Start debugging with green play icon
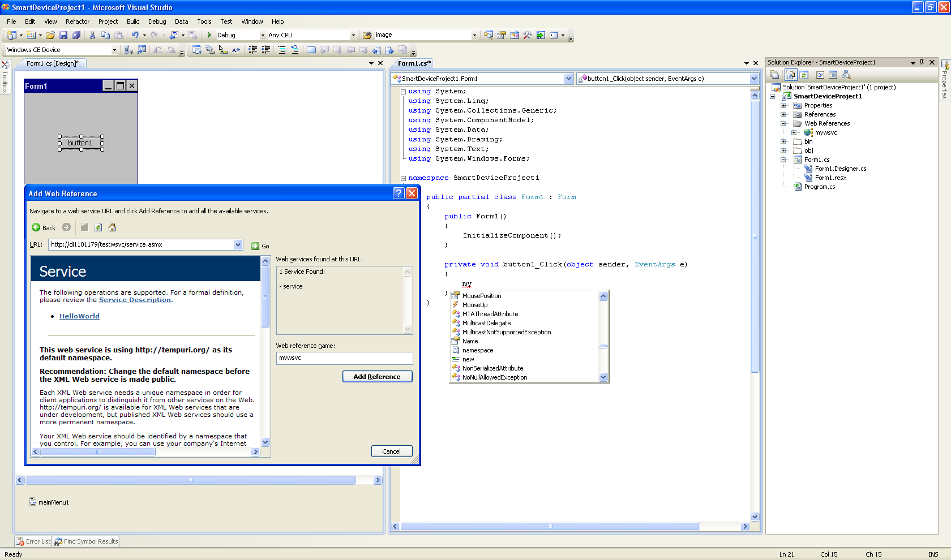This screenshot has height=560, width=951. click(209, 35)
